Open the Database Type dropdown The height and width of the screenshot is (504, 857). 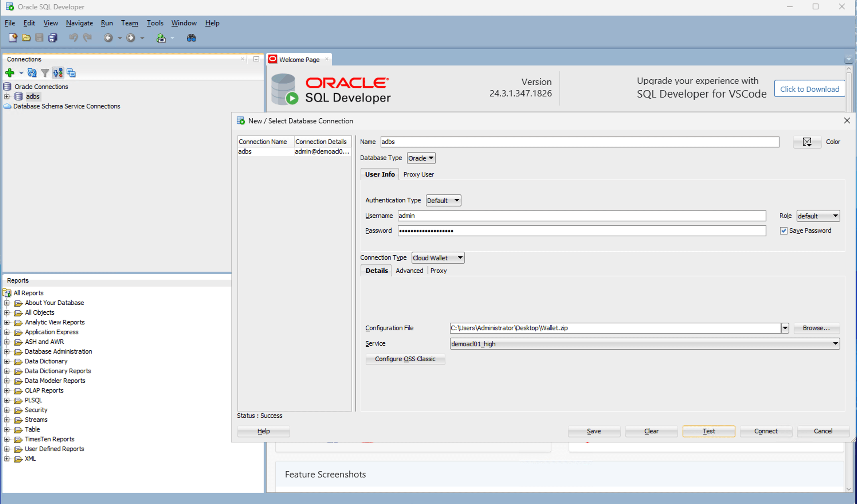click(x=421, y=158)
